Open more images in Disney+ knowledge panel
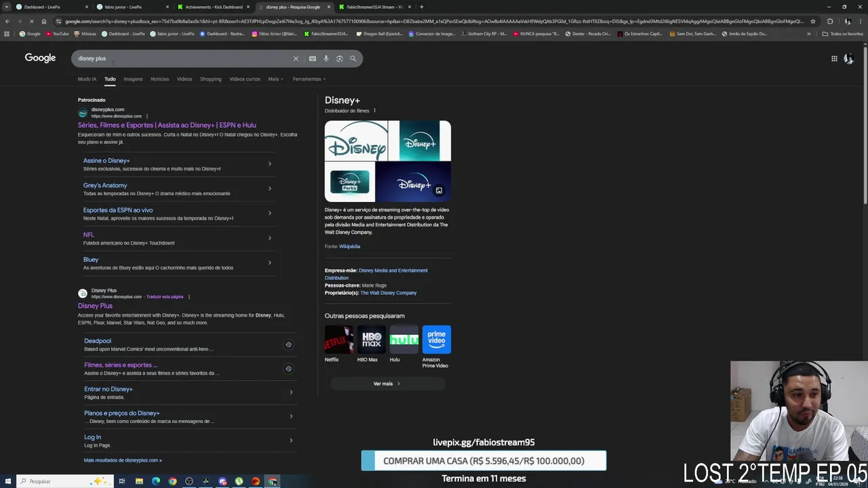 pyautogui.click(x=439, y=190)
